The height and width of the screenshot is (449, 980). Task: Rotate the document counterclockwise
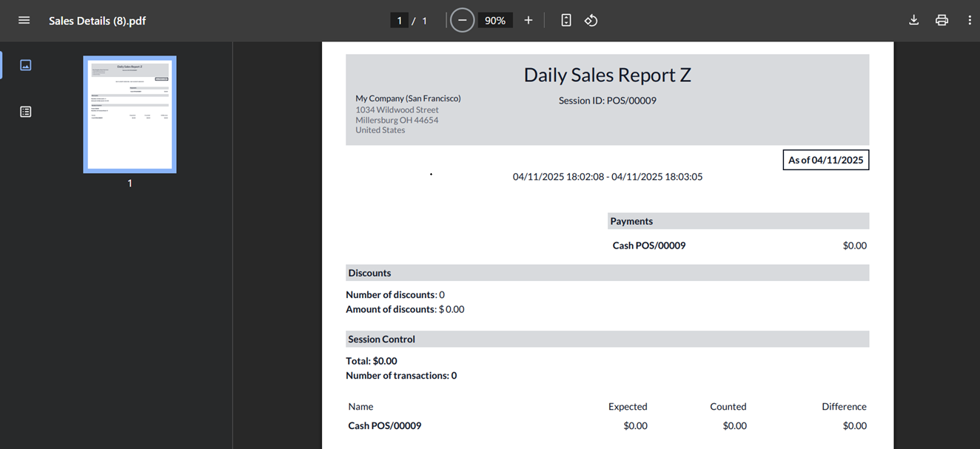click(591, 21)
